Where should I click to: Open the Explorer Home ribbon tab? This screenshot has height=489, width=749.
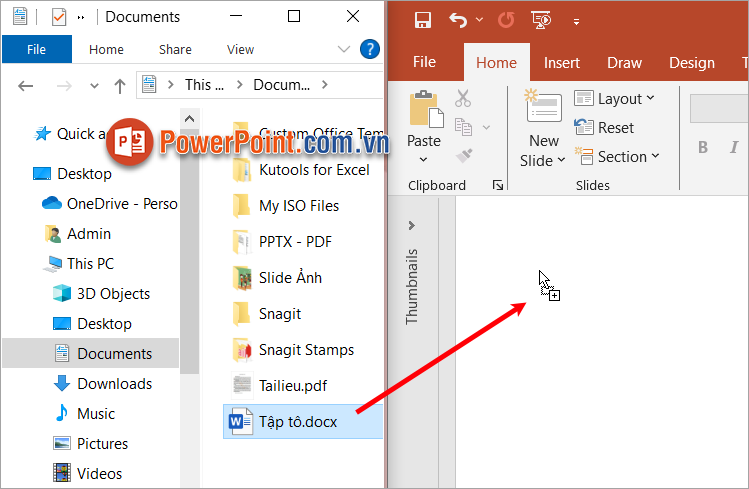pyautogui.click(x=106, y=50)
